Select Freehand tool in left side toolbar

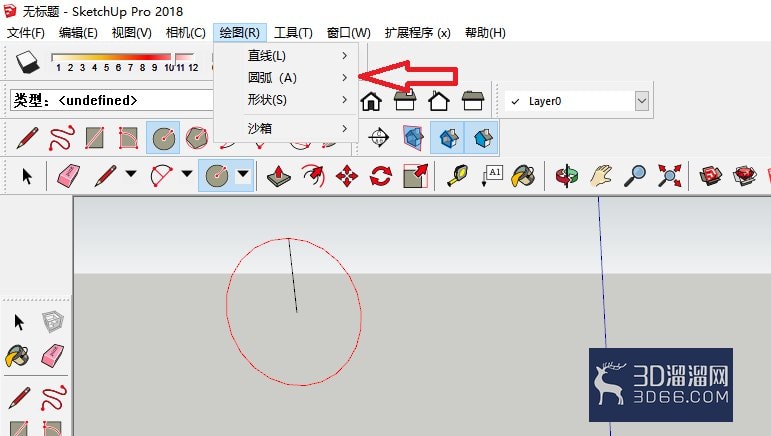(54, 398)
